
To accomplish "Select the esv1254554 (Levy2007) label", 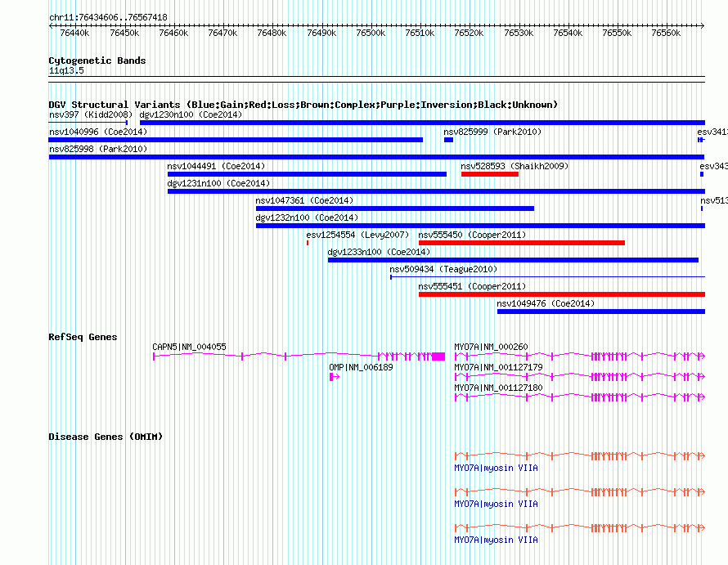I will 357,235.
